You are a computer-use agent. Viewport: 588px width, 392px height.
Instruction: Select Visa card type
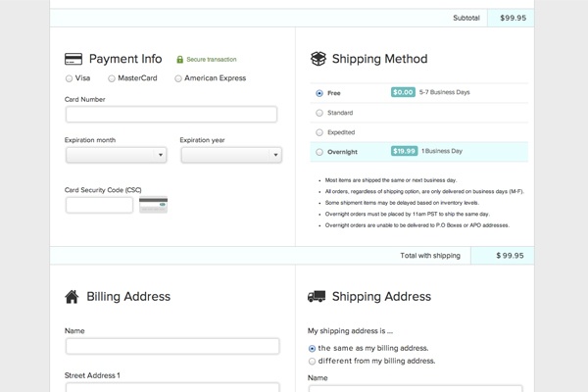69,78
